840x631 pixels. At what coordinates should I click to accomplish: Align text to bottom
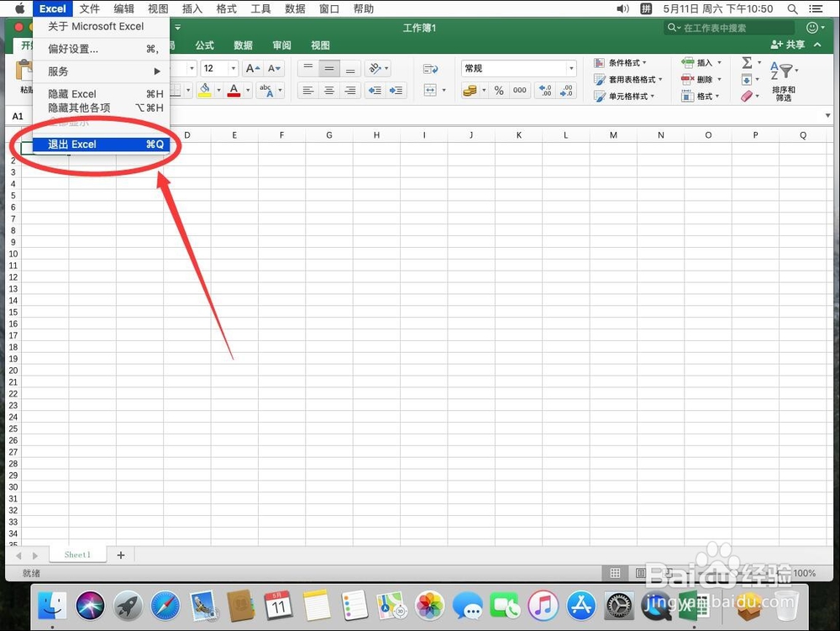point(349,69)
